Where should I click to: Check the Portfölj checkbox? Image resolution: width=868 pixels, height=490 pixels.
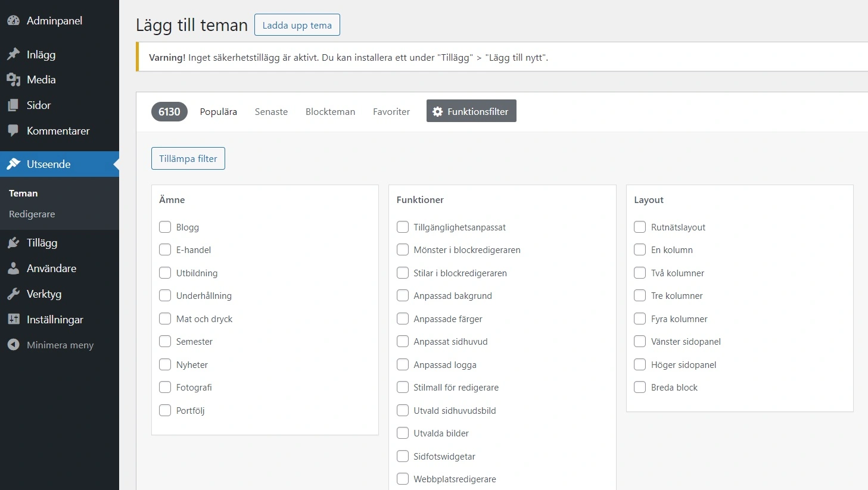pyautogui.click(x=165, y=410)
